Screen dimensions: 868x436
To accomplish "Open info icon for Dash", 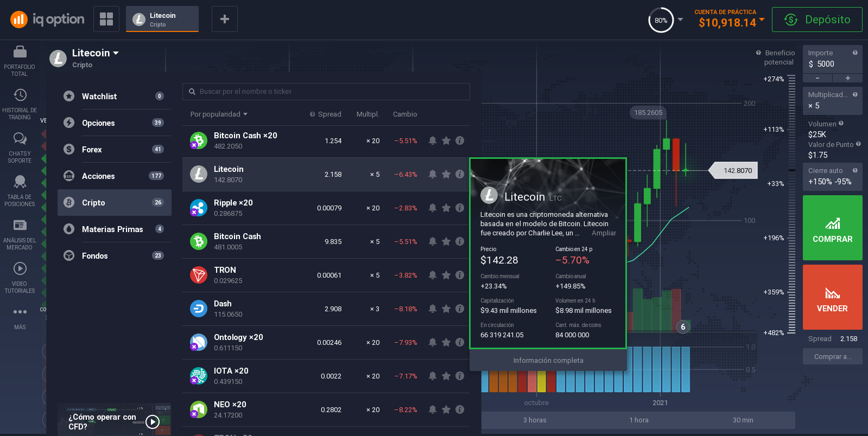I will [x=460, y=309].
